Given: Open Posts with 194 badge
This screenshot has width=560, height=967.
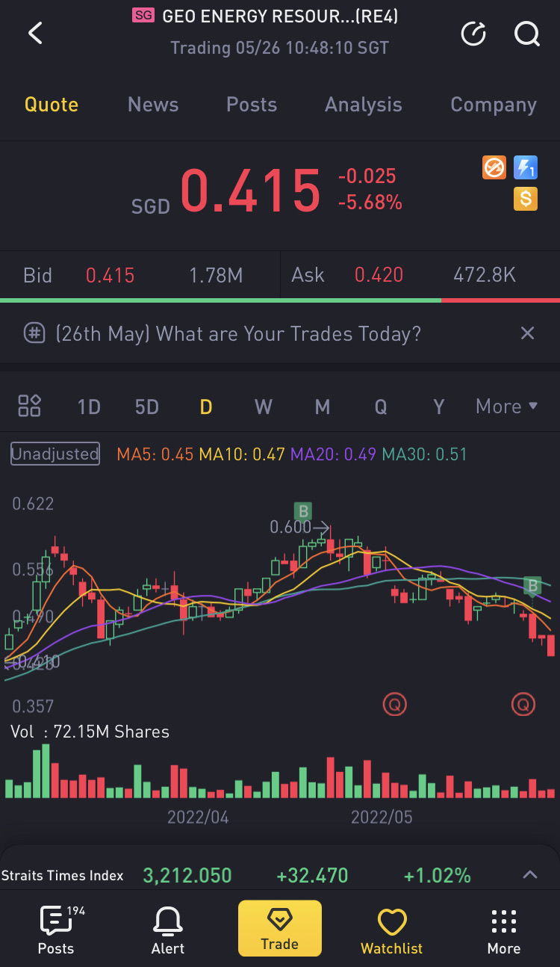Looking at the screenshot, I should pos(56,930).
